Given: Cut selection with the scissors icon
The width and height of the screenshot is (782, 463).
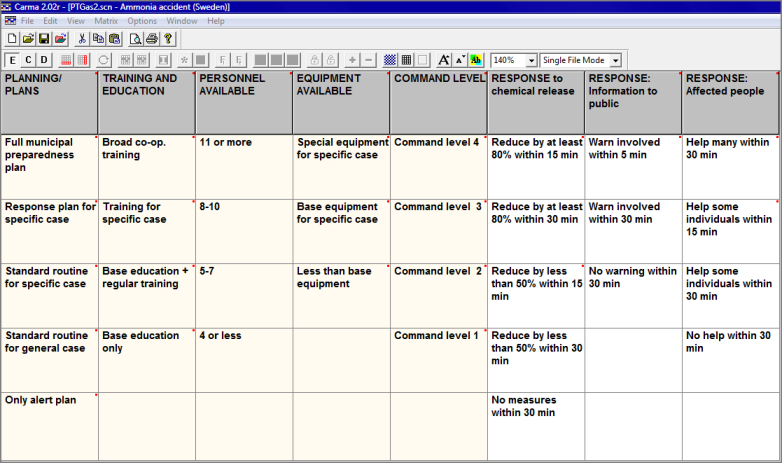Looking at the screenshot, I should coord(82,39).
